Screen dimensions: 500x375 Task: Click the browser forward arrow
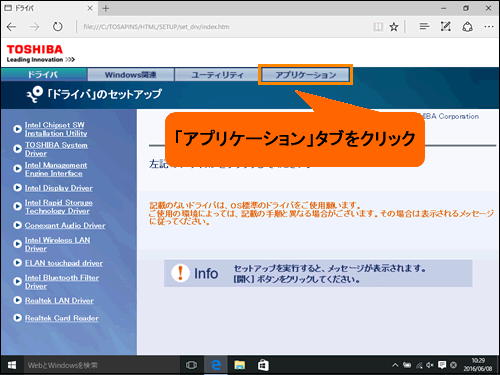[35, 27]
